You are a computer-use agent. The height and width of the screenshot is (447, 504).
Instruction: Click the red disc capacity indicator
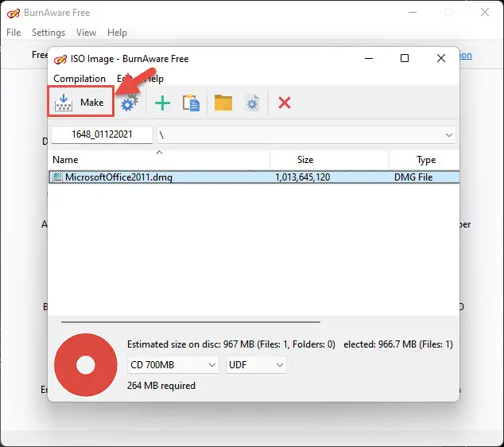[86, 365]
